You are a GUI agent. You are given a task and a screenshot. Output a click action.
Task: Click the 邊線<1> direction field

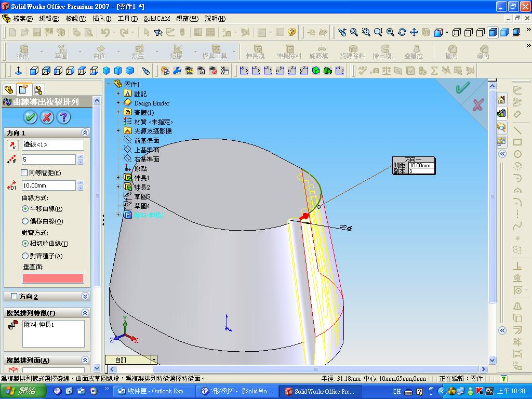point(53,145)
